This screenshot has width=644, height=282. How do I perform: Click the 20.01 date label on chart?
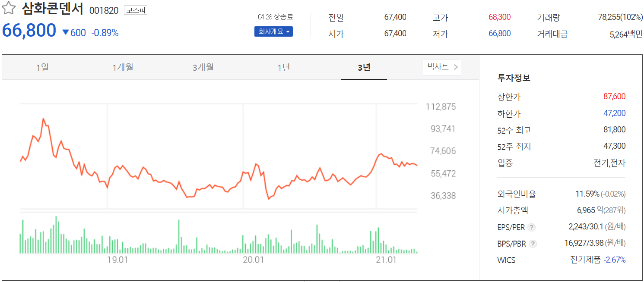[254, 260]
